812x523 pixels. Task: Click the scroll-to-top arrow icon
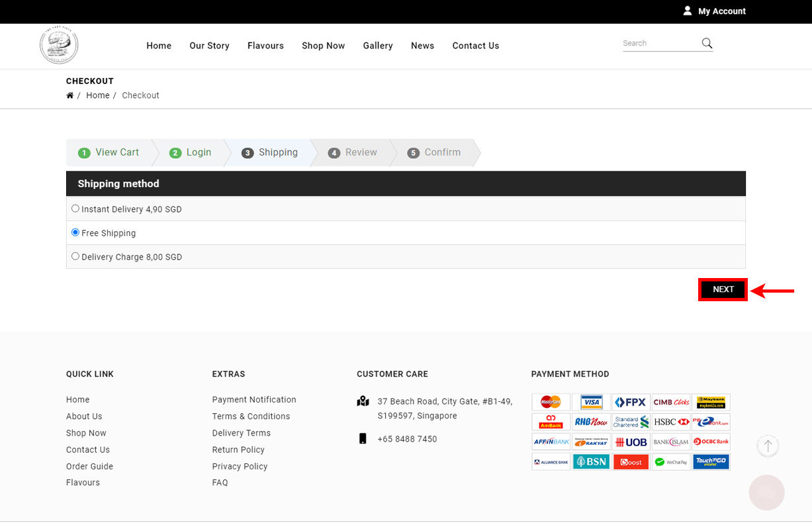[768, 446]
